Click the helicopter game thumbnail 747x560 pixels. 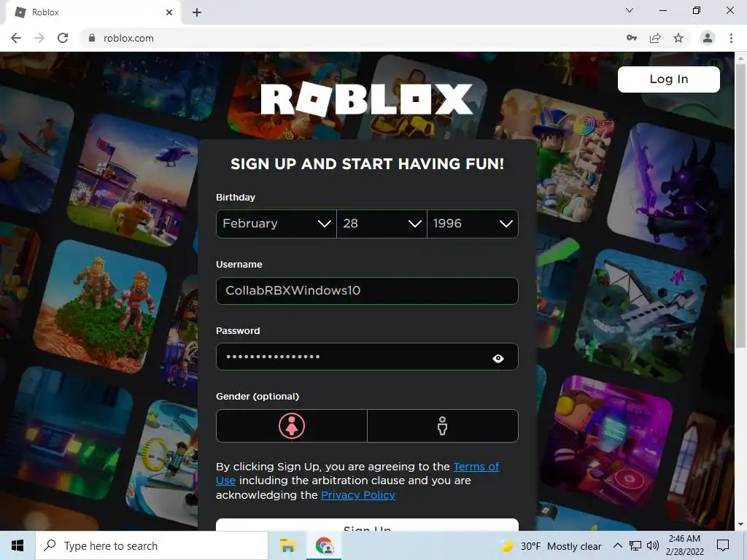[133, 179]
